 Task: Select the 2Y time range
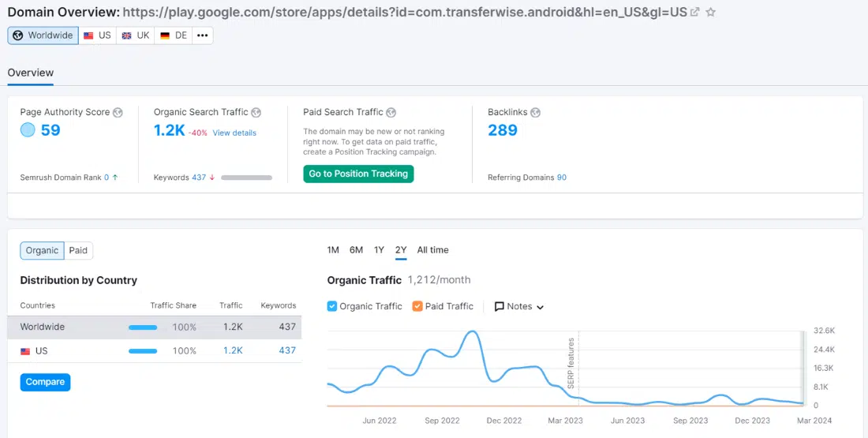[401, 250]
